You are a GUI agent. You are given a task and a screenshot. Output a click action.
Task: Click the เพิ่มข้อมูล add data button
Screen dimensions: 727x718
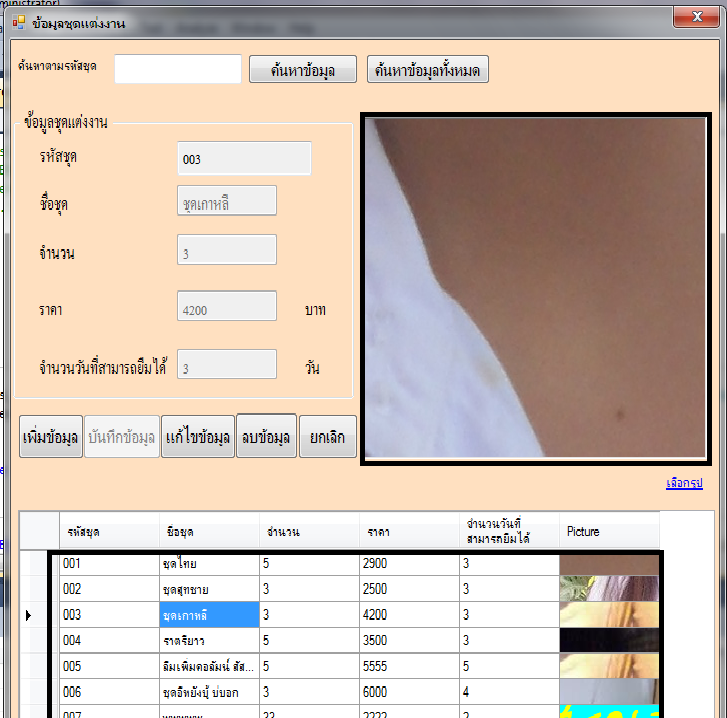point(51,437)
